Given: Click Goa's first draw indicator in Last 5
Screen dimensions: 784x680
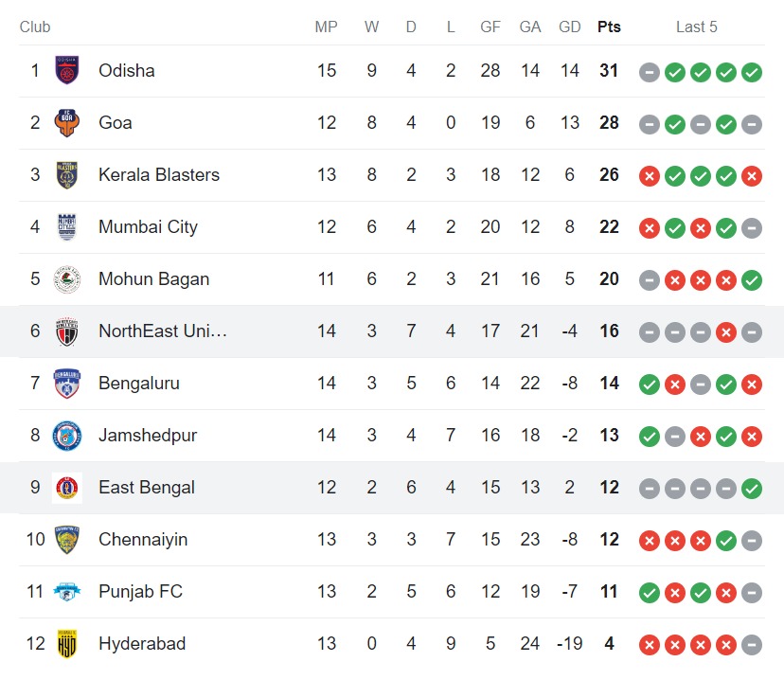Looking at the screenshot, I should click(x=649, y=123).
